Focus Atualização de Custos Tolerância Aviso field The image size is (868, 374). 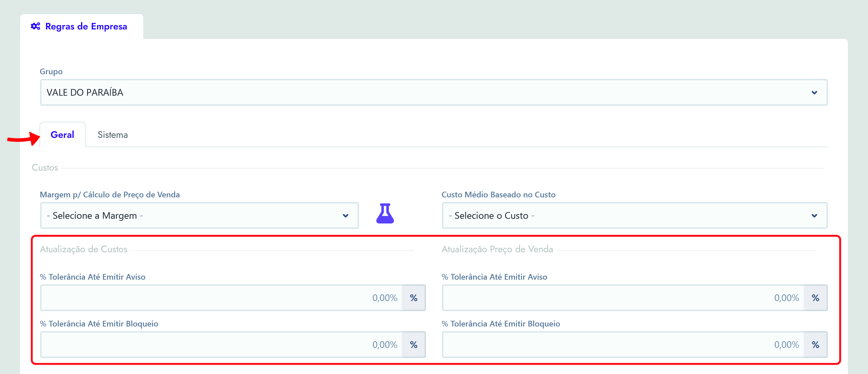click(221, 298)
